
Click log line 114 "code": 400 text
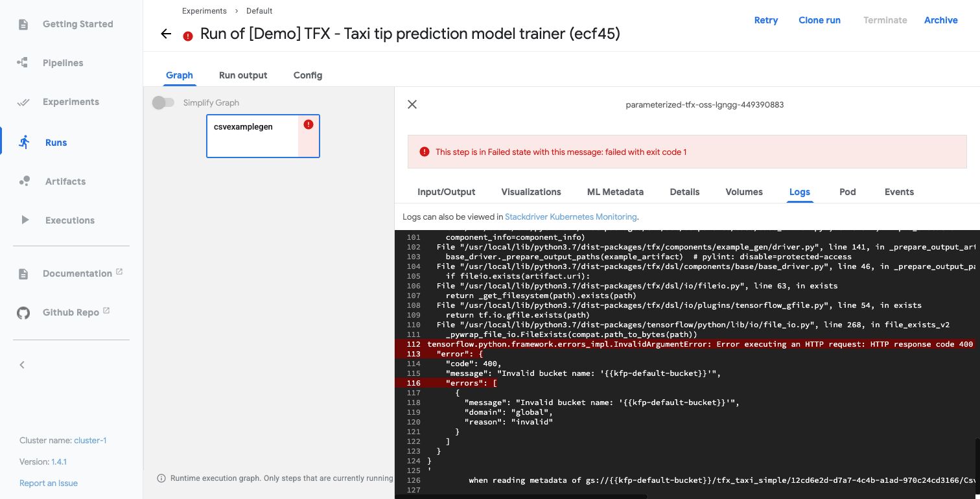click(x=473, y=364)
